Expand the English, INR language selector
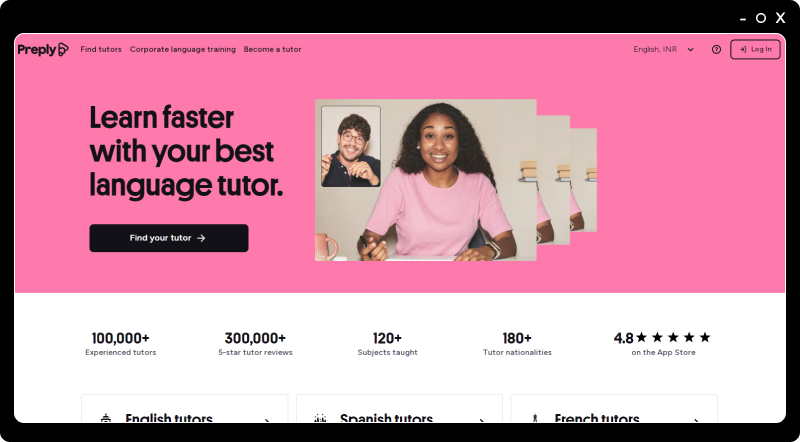The image size is (800, 442). pyautogui.click(x=664, y=50)
